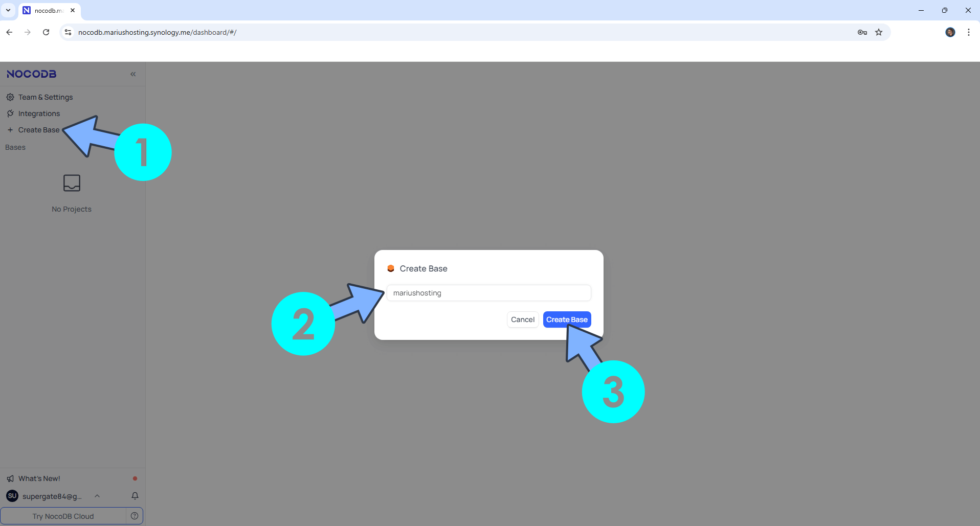Open Integrations page
Screen dimensions: 980x526
point(39,113)
